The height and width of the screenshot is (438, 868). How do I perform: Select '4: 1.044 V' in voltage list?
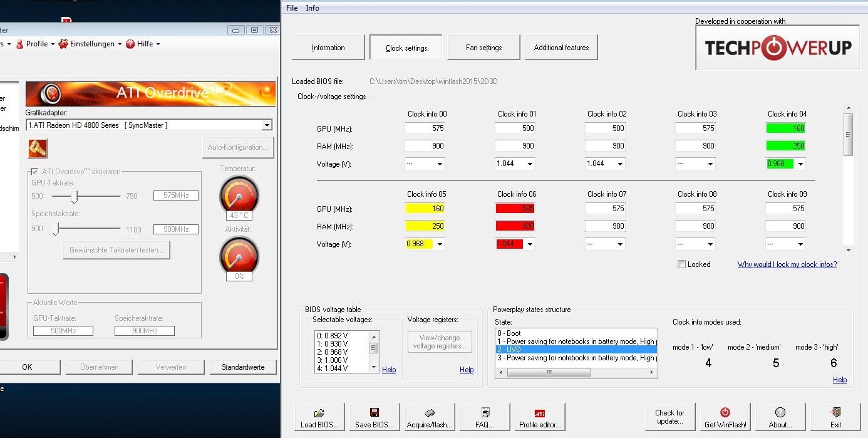pos(342,368)
